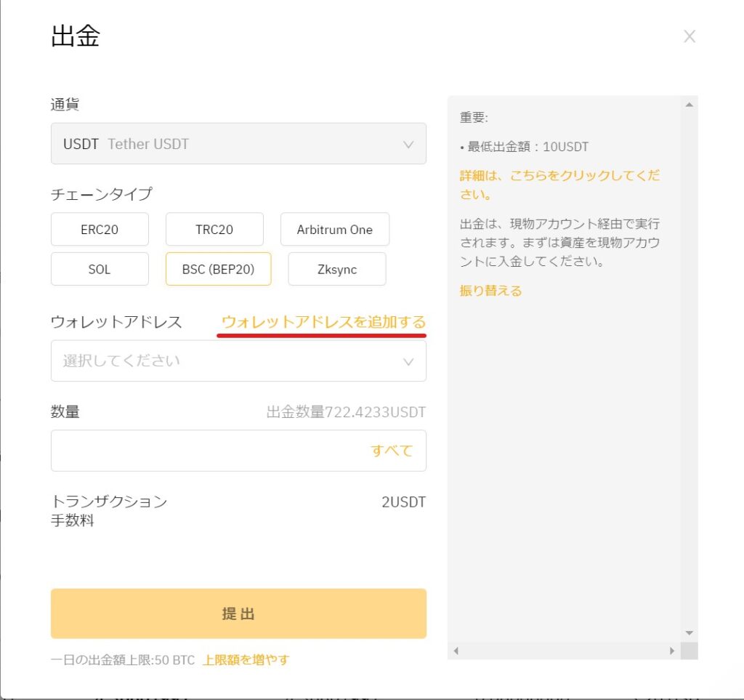The width and height of the screenshot is (744, 700).
Task: Click scroll-left arrow in notes panel
Action: coord(456,651)
